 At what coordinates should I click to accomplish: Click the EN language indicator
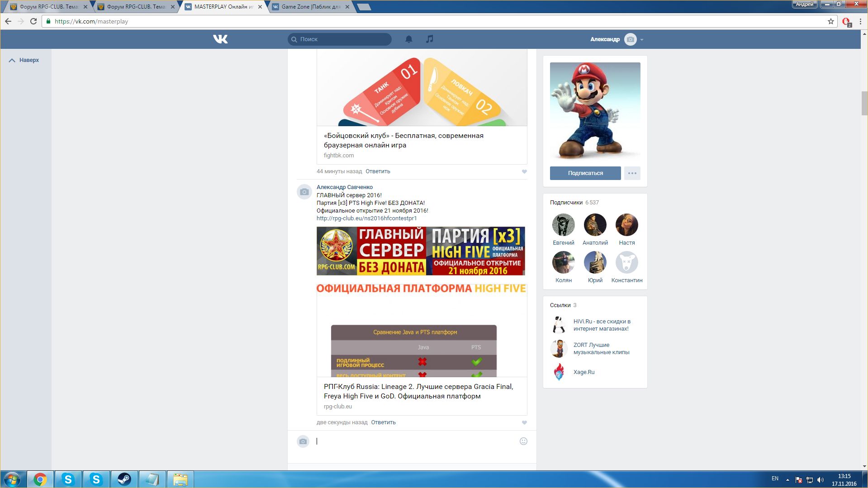775,479
